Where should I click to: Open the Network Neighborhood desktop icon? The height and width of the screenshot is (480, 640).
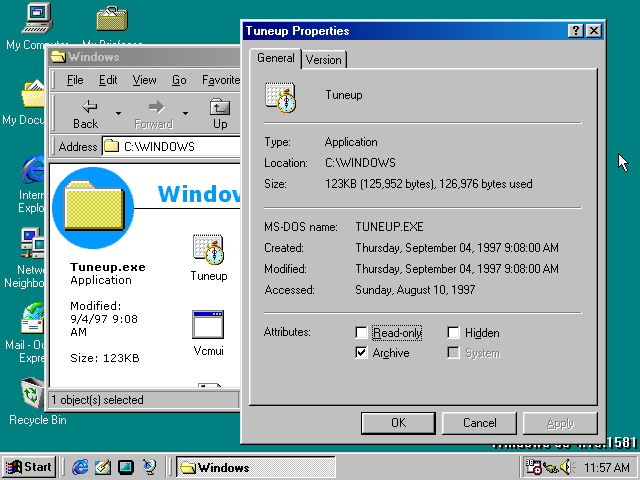point(33,243)
